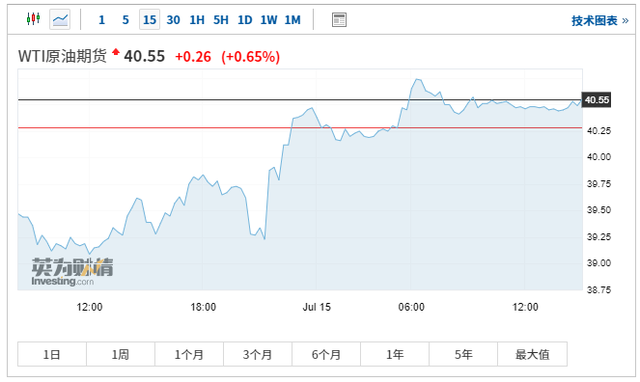Show the 1周 time range
This screenshot has height=382, width=640.
point(120,354)
